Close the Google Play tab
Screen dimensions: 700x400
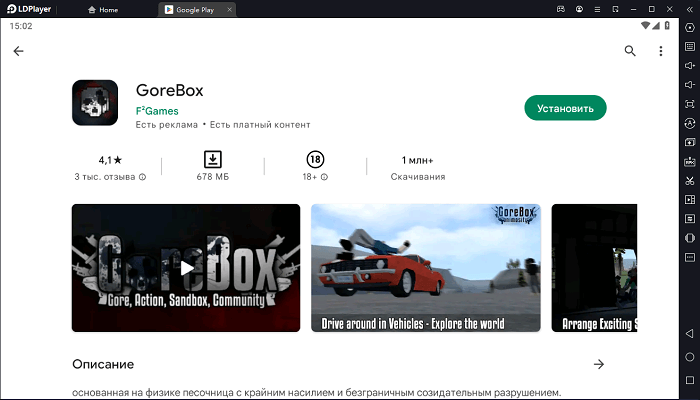(x=229, y=9)
